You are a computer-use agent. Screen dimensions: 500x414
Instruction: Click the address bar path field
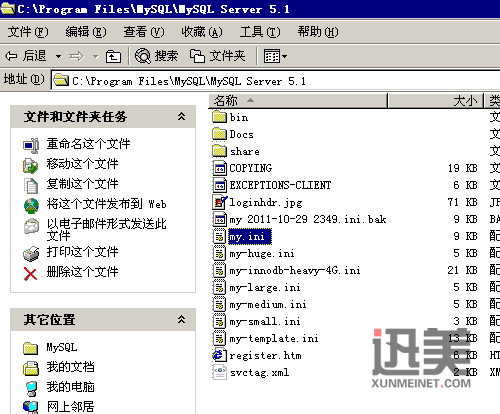[275, 81]
